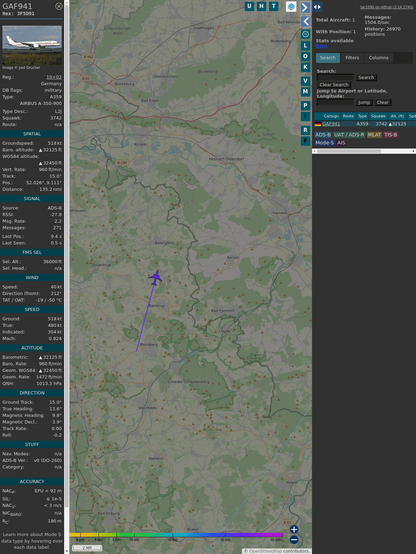Click the horizontal scrollbar under aircraft table
The height and width of the screenshot is (554, 416).
[364, 151]
